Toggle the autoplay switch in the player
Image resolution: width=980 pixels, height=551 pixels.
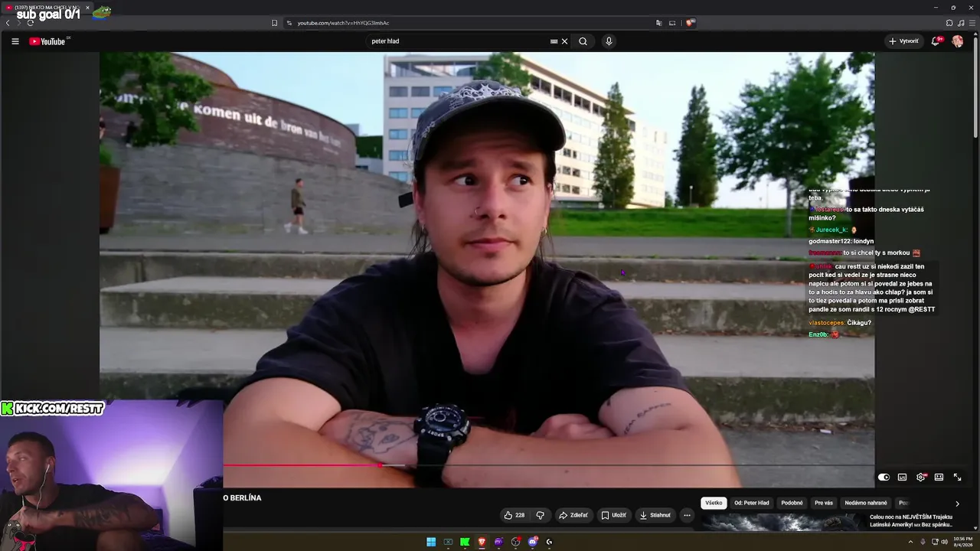point(884,477)
